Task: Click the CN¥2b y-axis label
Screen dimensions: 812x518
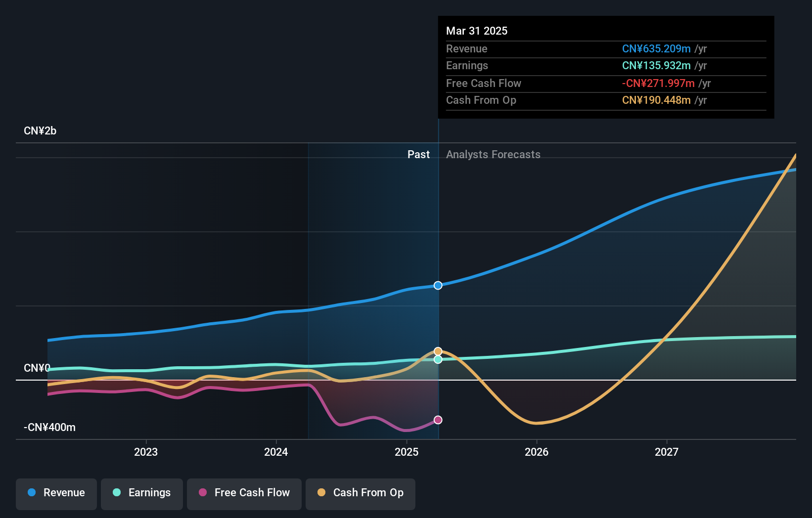Action: [40, 131]
